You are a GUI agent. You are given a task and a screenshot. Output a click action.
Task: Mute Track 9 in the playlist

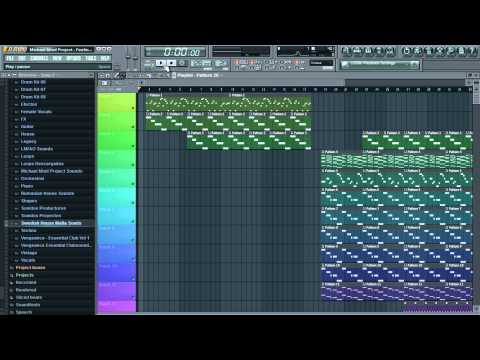pos(133,259)
